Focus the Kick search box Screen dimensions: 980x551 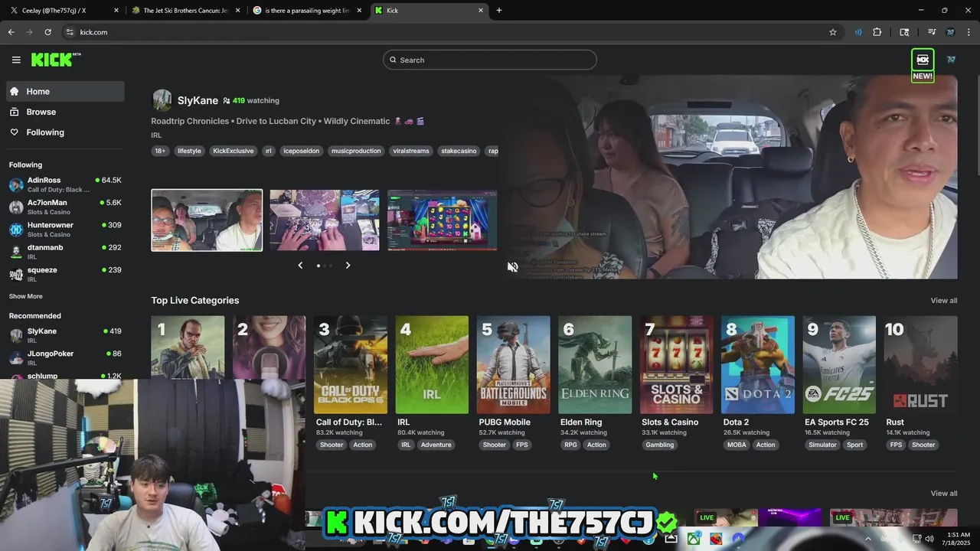pyautogui.click(x=490, y=60)
